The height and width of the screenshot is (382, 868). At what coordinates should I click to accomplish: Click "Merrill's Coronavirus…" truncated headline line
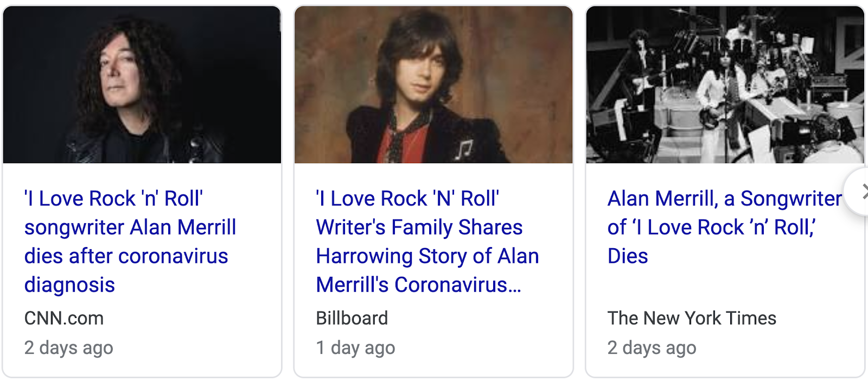pos(418,285)
